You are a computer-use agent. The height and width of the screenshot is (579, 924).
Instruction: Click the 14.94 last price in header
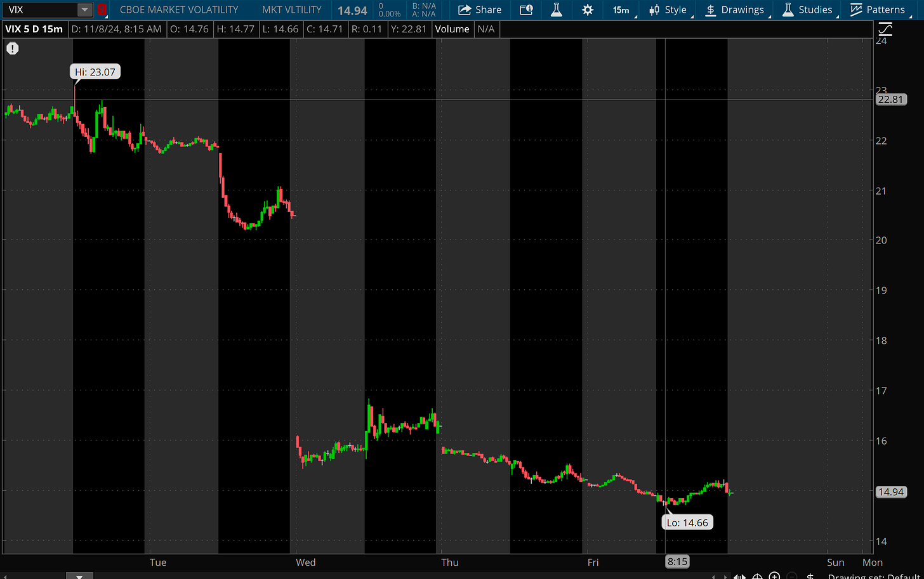click(352, 10)
